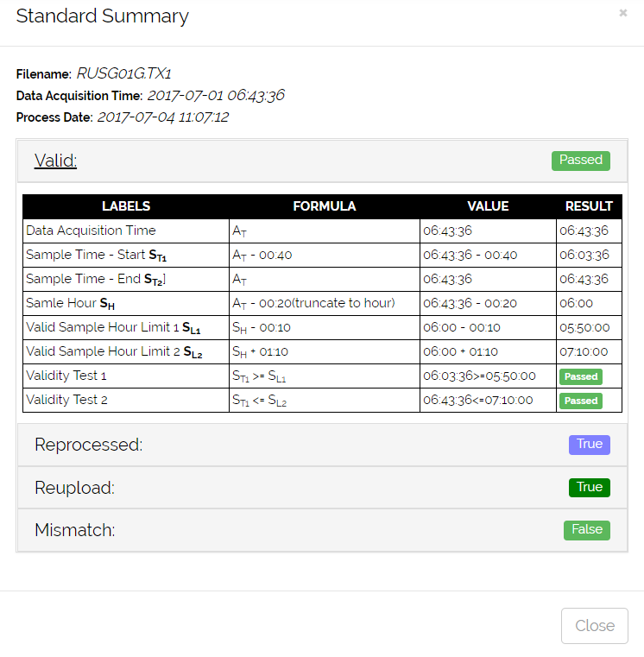The height and width of the screenshot is (657, 644).
Task: Expand the Reprocessed section
Action: (x=88, y=445)
